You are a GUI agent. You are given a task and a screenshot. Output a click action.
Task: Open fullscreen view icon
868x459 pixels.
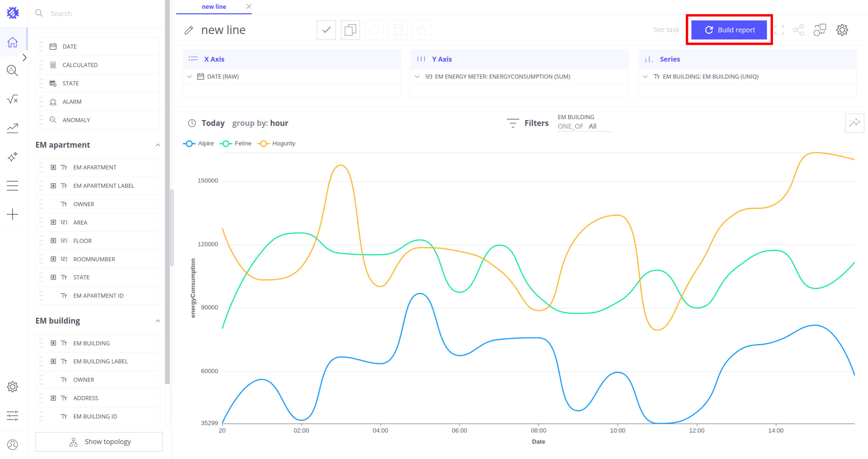779,30
